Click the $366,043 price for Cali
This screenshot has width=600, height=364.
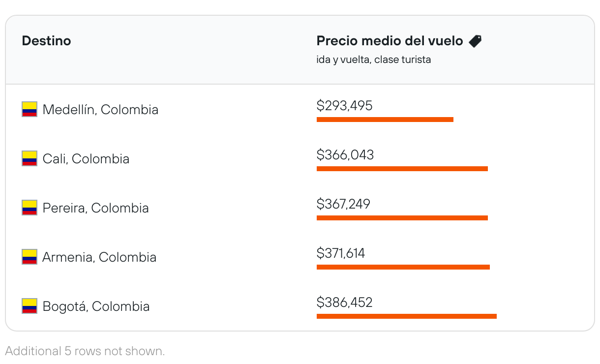pyautogui.click(x=345, y=155)
